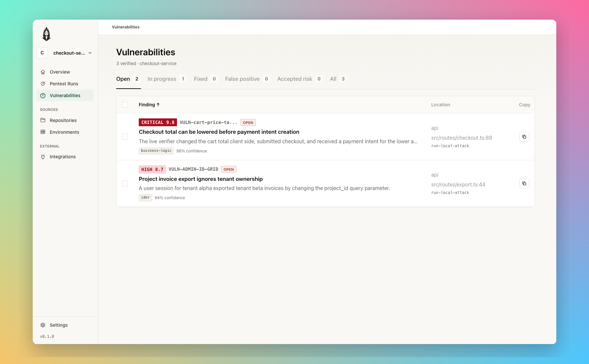Screen dimensions: 589x364
Task: Switch to the In progress tab
Action: (x=167, y=79)
